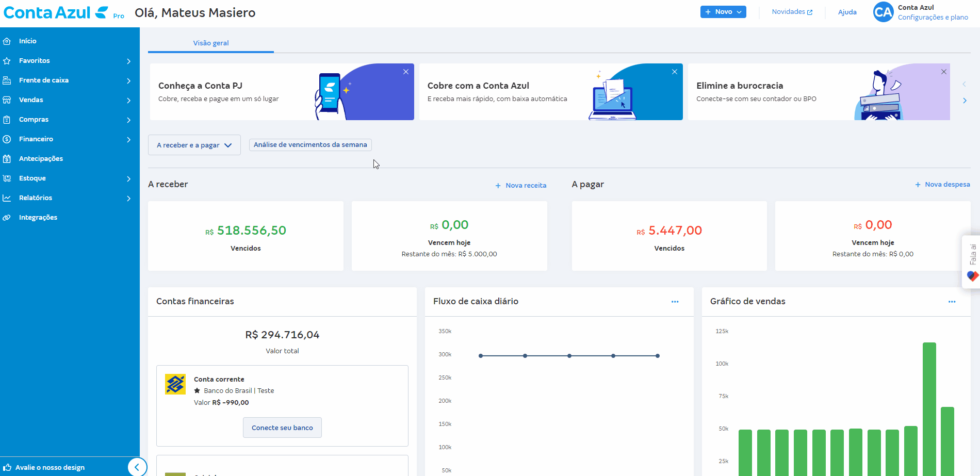Expand the Vendas submenu chevron
980x476 pixels.
pos(128,101)
